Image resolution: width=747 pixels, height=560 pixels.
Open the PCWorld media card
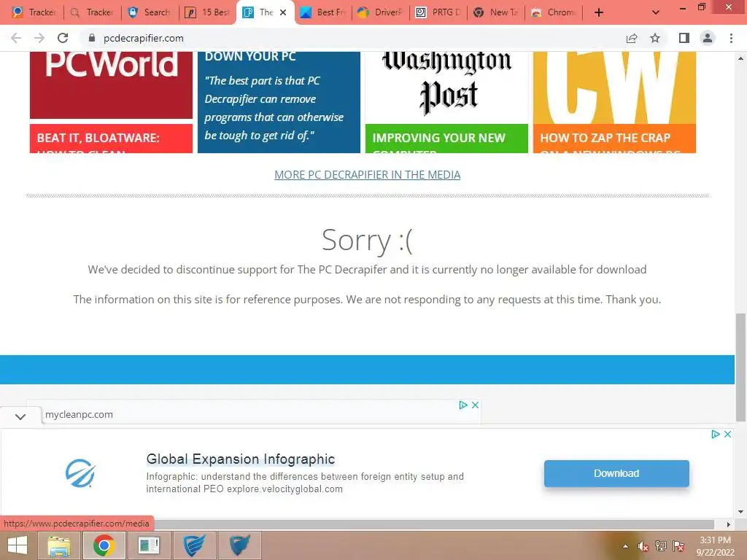(111, 85)
